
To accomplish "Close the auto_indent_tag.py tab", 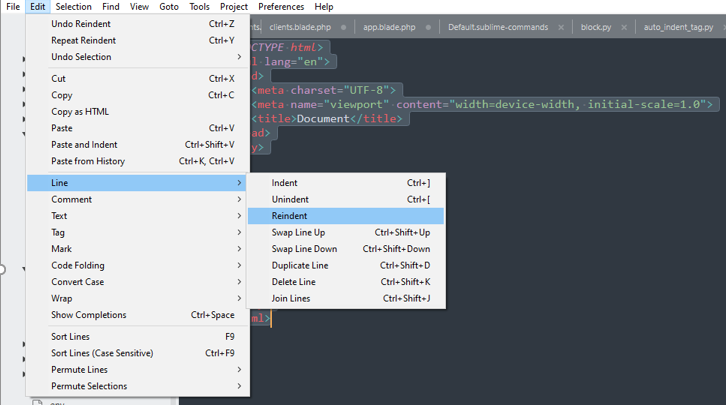I will point(722,28).
